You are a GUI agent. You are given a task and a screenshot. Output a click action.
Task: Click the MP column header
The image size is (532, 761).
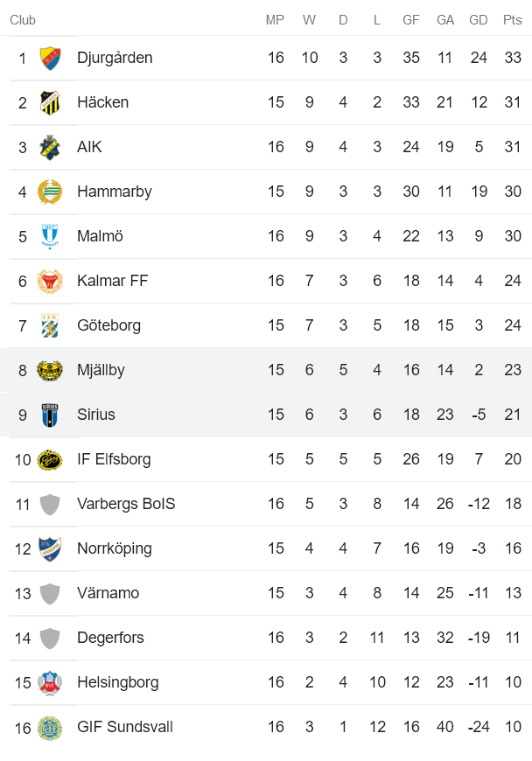coord(276,20)
